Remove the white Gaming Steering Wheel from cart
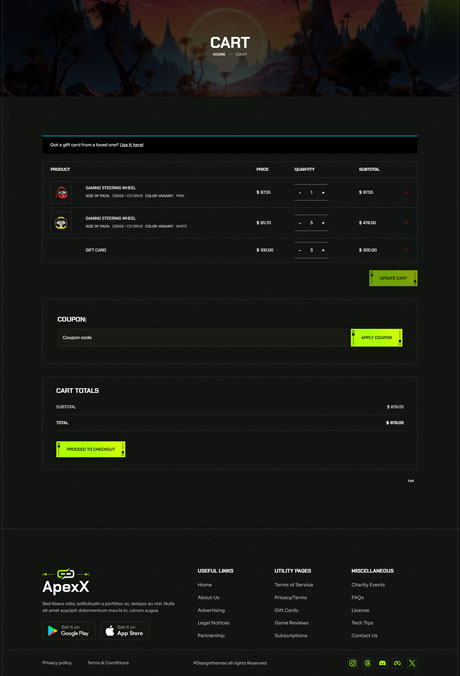The image size is (460, 676). [406, 222]
